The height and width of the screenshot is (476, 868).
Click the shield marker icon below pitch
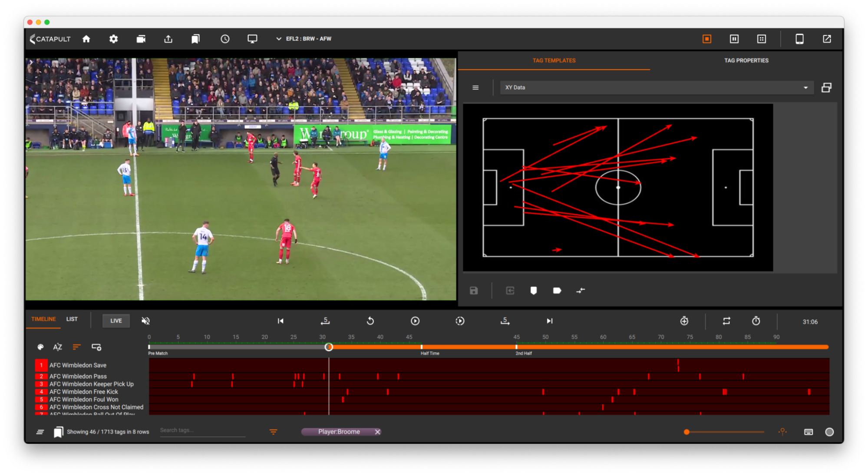(534, 291)
